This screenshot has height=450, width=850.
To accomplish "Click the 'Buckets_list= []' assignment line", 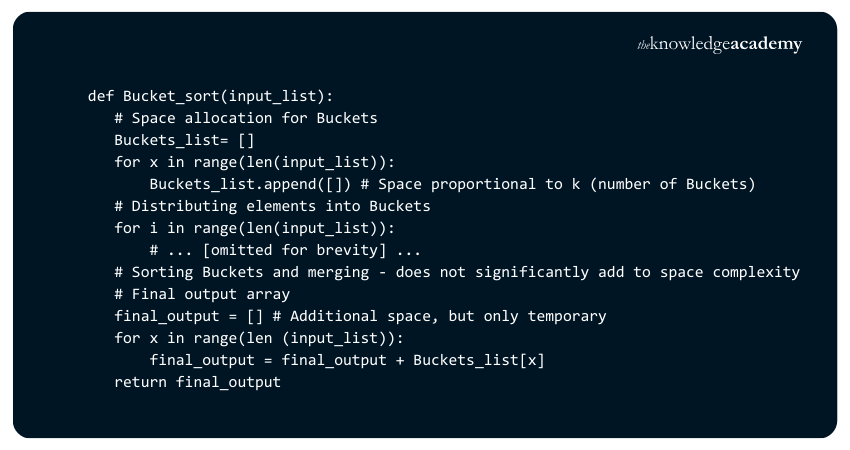I will [184, 141].
